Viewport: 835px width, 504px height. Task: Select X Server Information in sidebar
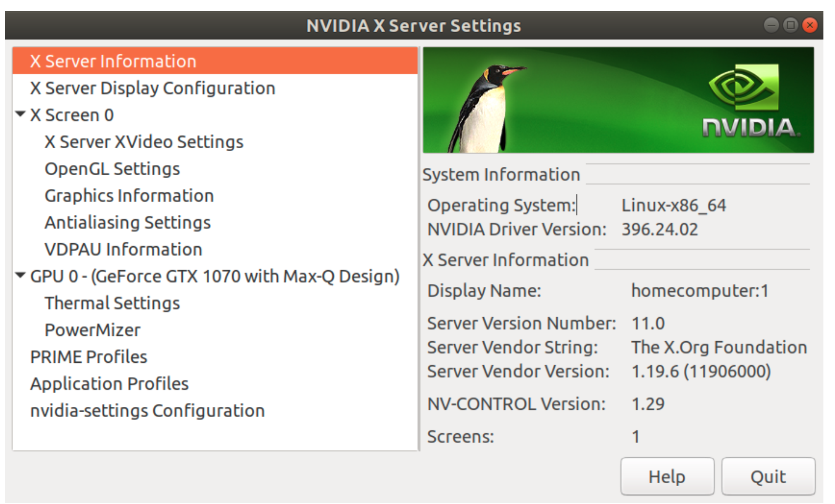(x=113, y=61)
